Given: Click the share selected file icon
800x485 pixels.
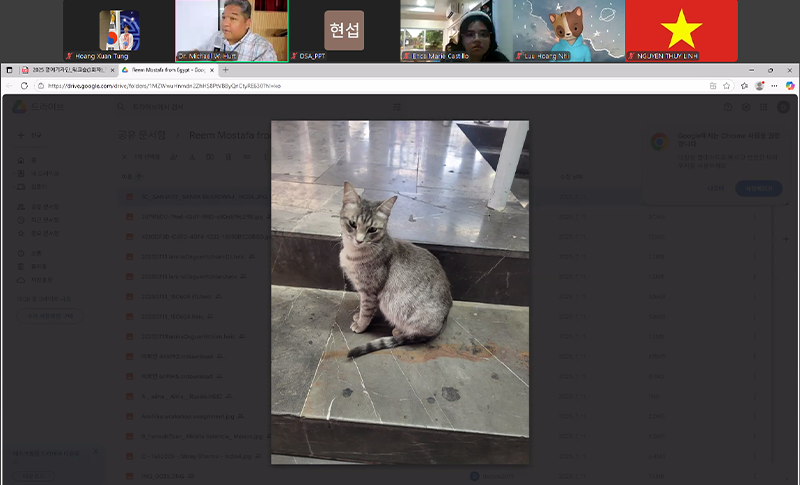Looking at the screenshot, I should click(x=173, y=157).
